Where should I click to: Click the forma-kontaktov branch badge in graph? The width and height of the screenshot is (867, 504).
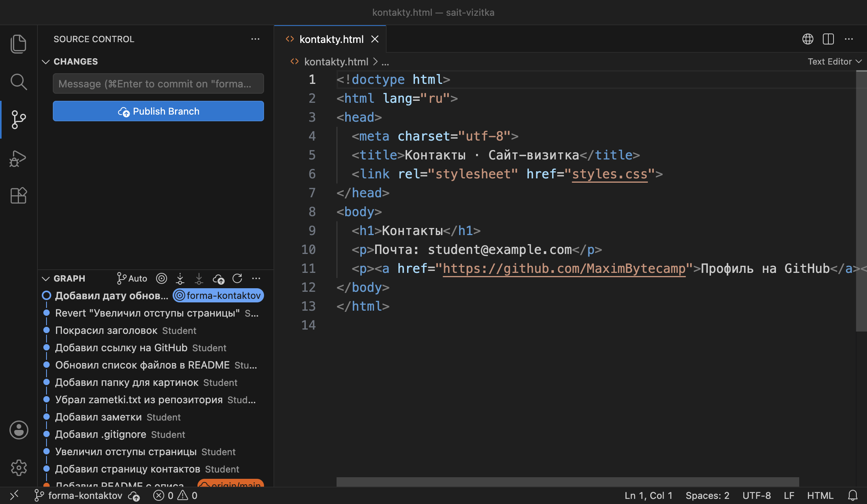click(x=218, y=295)
